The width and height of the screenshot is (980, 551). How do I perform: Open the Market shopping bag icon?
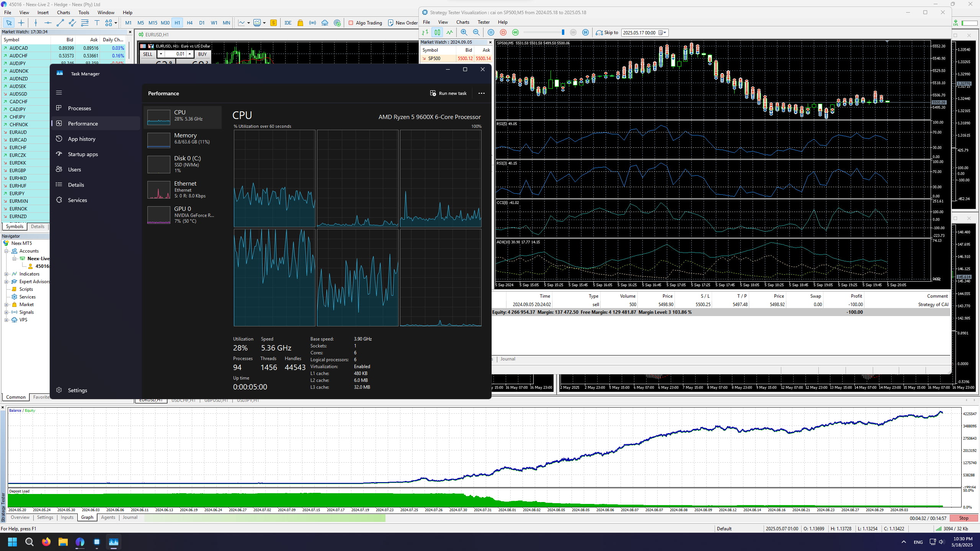(x=300, y=23)
